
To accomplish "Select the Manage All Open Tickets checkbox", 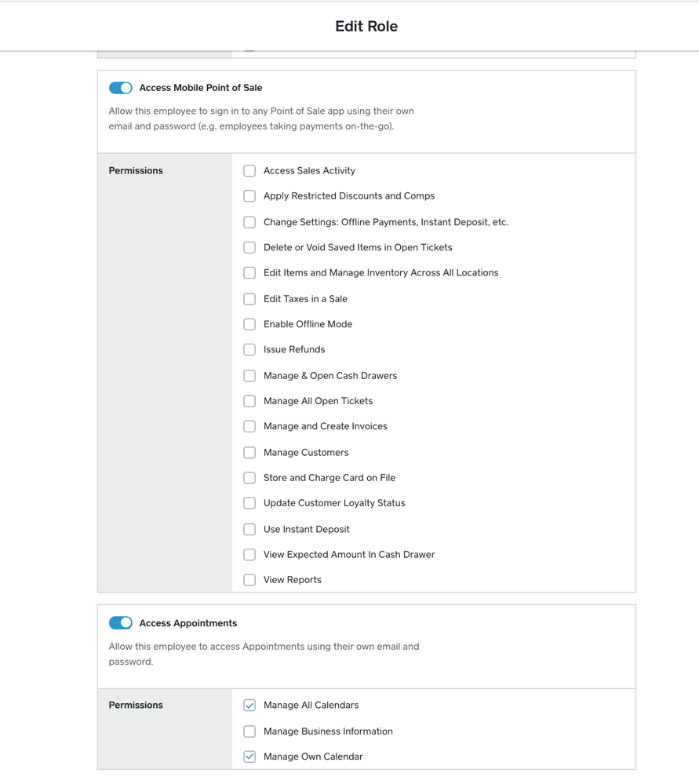I will [x=249, y=401].
